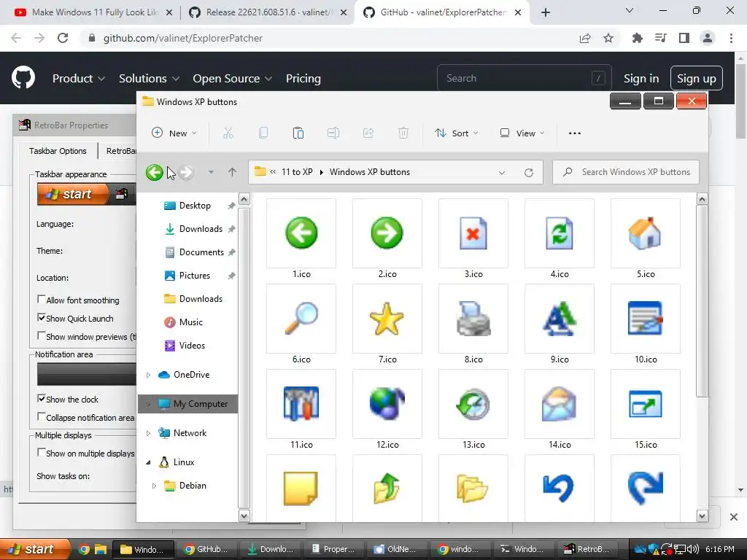Select the 7.ico star favorites file
747x560 pixels.
(387, 324)
